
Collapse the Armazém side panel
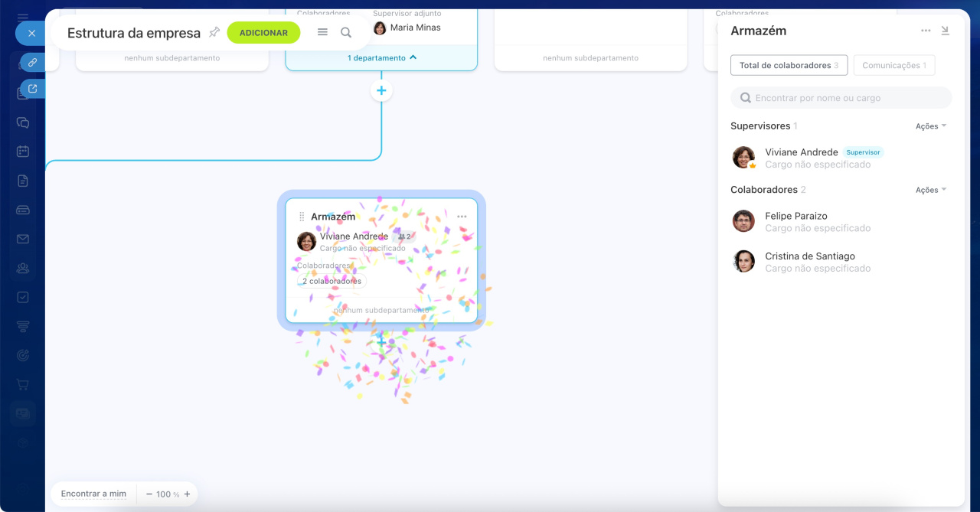click(x=945, y=31)
